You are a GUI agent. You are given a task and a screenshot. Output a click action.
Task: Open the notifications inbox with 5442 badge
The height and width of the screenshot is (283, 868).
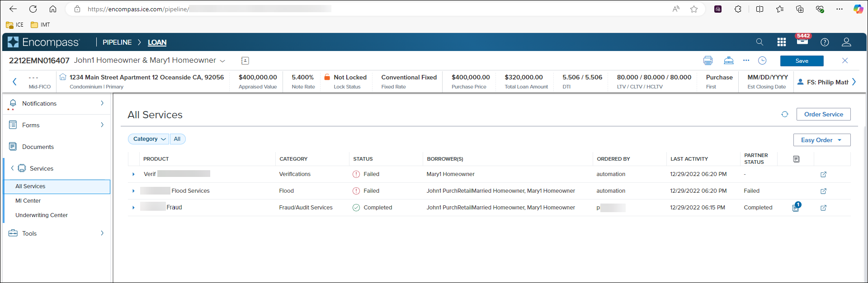802,42
